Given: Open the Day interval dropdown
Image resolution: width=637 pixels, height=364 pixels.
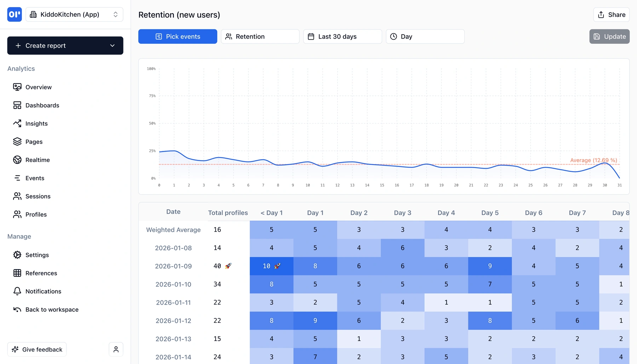Looking at the screenshot, I should [425, 36].
